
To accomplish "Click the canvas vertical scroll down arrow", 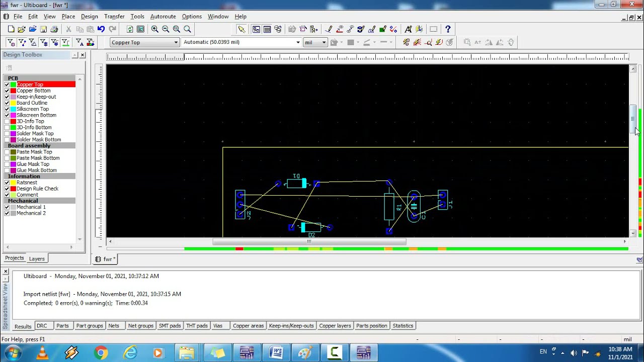I will point(633,233).
